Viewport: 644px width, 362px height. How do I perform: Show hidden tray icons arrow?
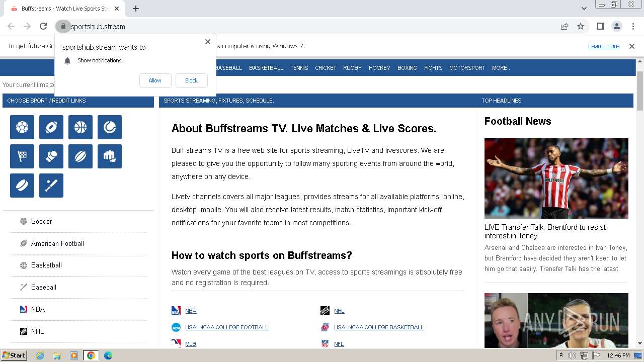pyautogui.click(x=561, y=355)
